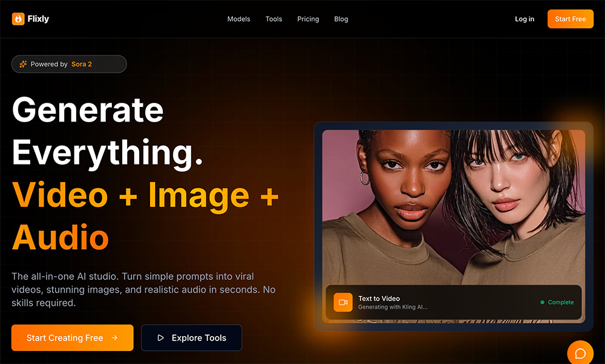Click the play icon on Explore Tools
This screenshot has height=364, width=605.
[160, 338]
